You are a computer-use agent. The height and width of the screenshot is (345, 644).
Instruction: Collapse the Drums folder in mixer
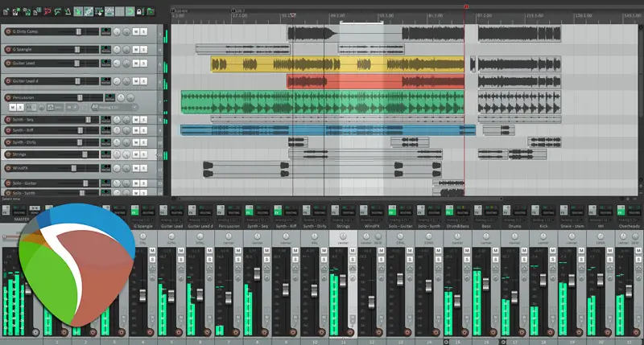click(x=504, y=341)
